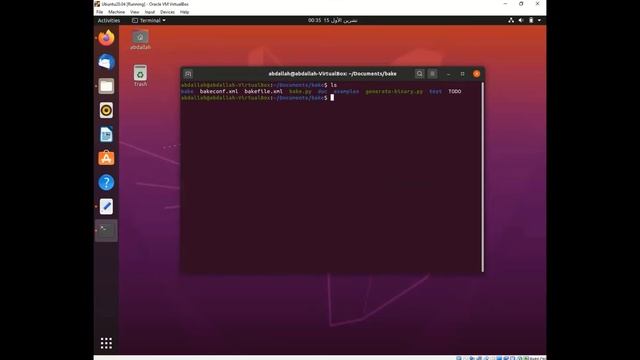Click the network icon in Ubuntu top bar
The height and width of the screenshot is (360, 640).
(x=511, y=20)
